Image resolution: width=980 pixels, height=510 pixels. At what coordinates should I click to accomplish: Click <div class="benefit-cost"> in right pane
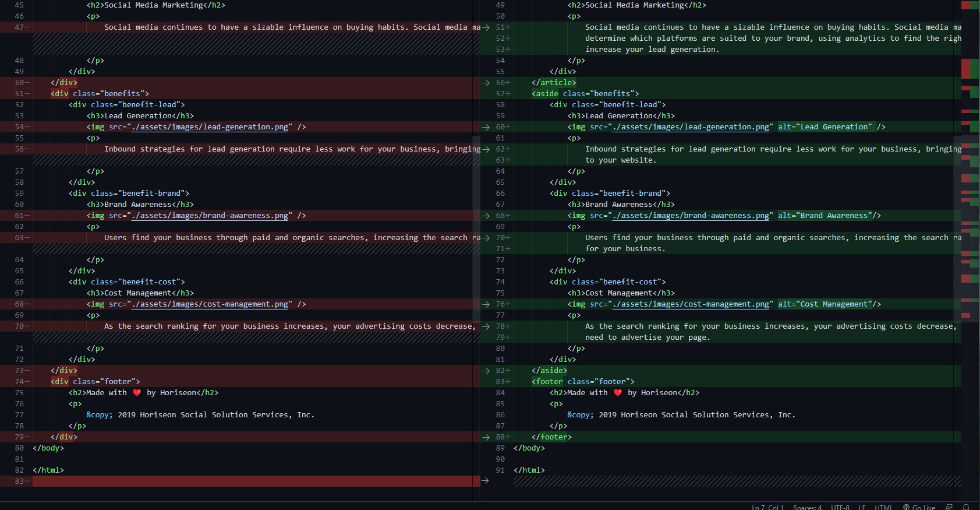pos(607,282)
